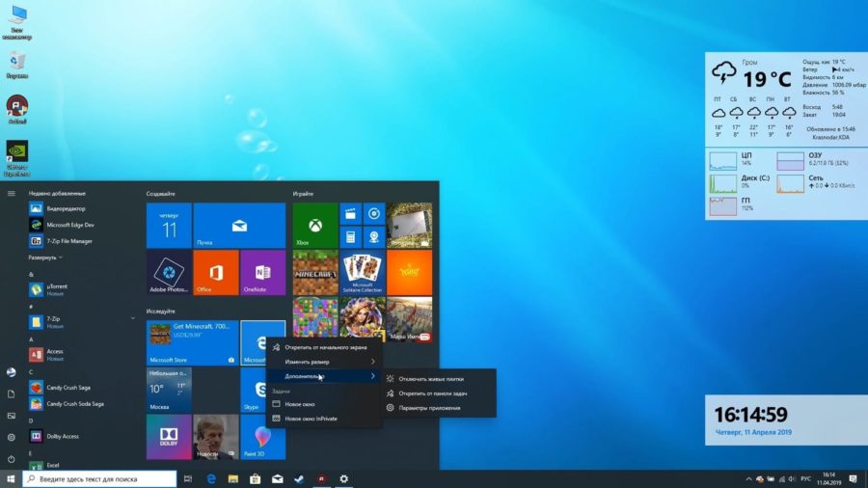Open the Calculator small tile
This screenshot has height=488, width=868.
tap(350, 237)
